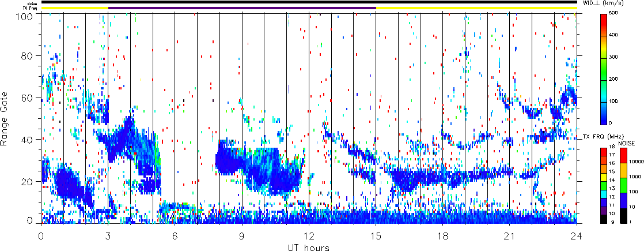The height and width of the screenshot is (251, 644).
Task: Click the '200' tick on width colorbar
Action: pos(615,79)
